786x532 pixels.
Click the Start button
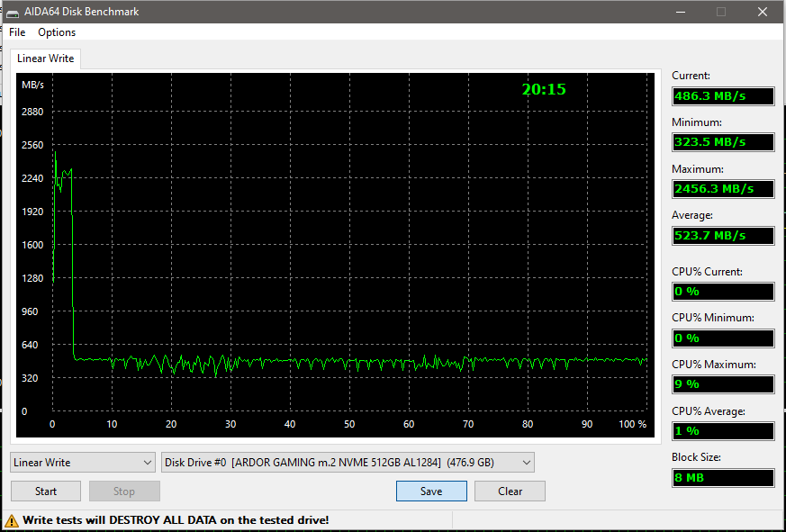[46, 491]
